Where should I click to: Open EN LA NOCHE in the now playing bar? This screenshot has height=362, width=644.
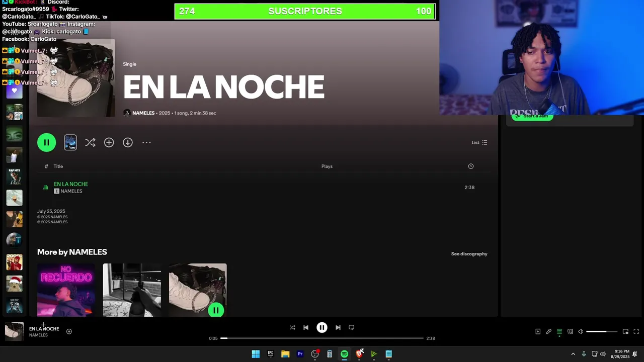pyautogui.click(x=44, y=329)
